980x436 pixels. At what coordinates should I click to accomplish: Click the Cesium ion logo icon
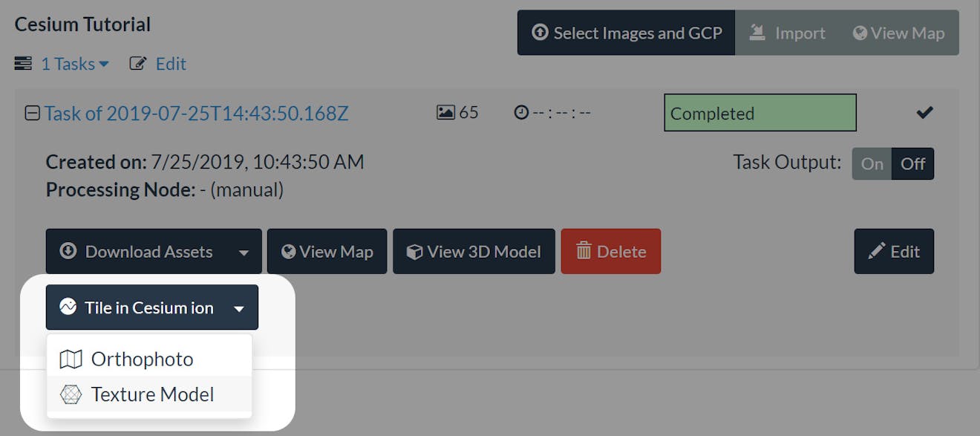tap(68, 307)
